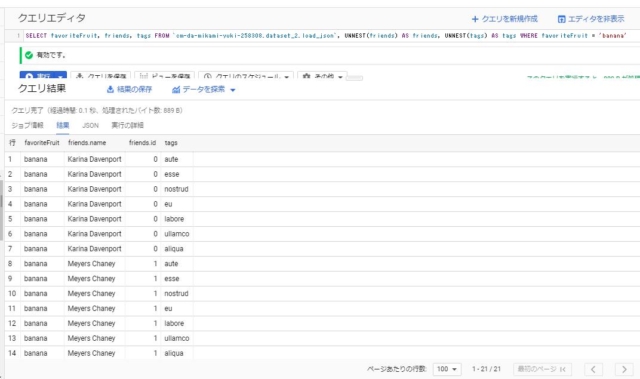Click friends.id value 0 in row 5

tap(155, 219)
